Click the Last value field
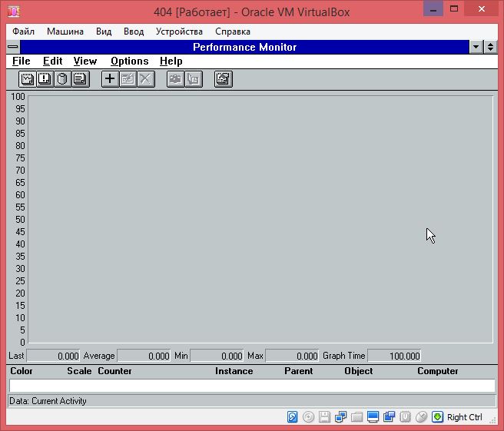 click(53, 356)
